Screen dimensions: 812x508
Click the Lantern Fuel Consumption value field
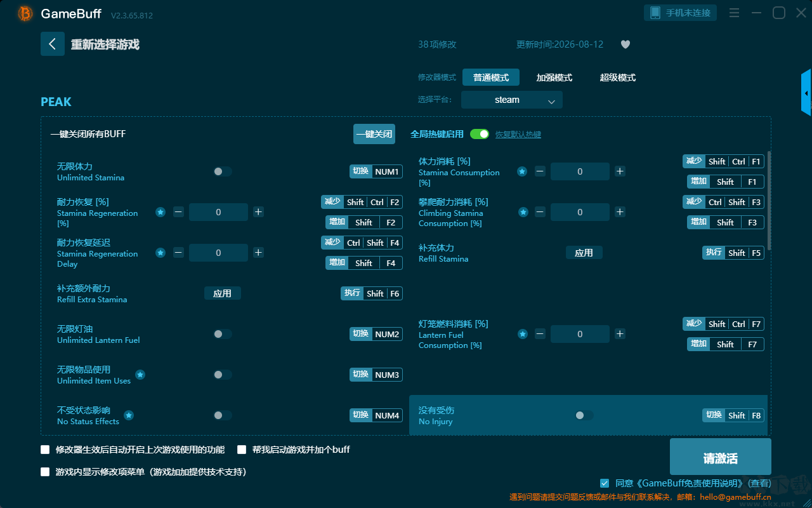[x=580, y=334]
